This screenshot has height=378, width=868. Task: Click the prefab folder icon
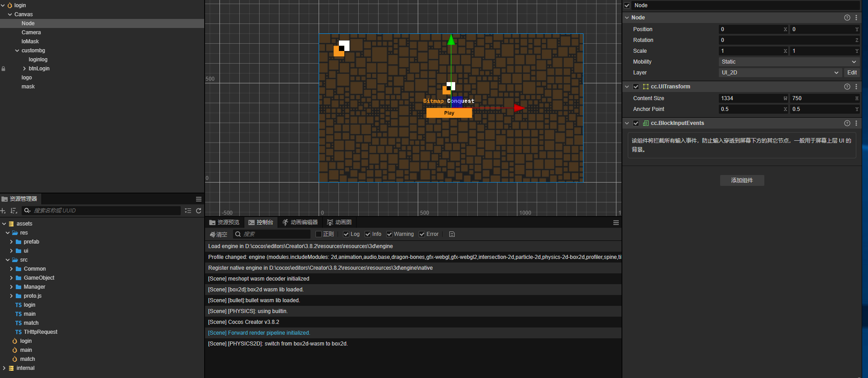pos(18,242)
